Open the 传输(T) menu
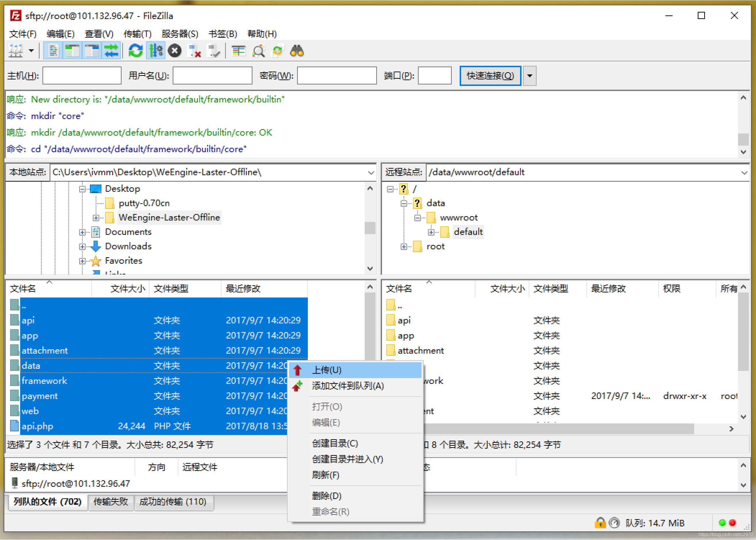The image size is (756, 540). tap(138, 34)
